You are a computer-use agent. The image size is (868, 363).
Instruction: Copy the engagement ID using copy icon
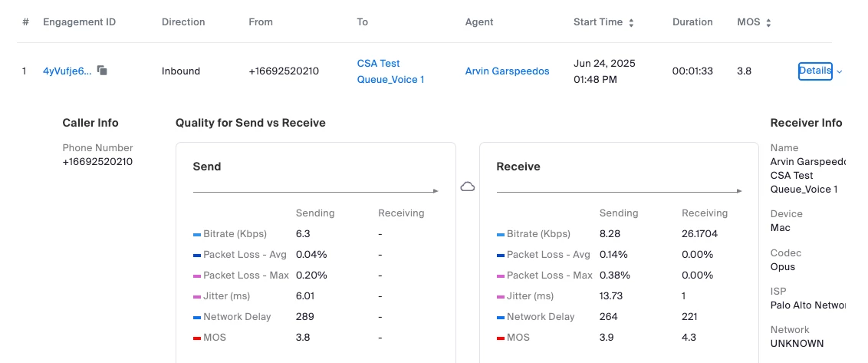pos(102,71)
